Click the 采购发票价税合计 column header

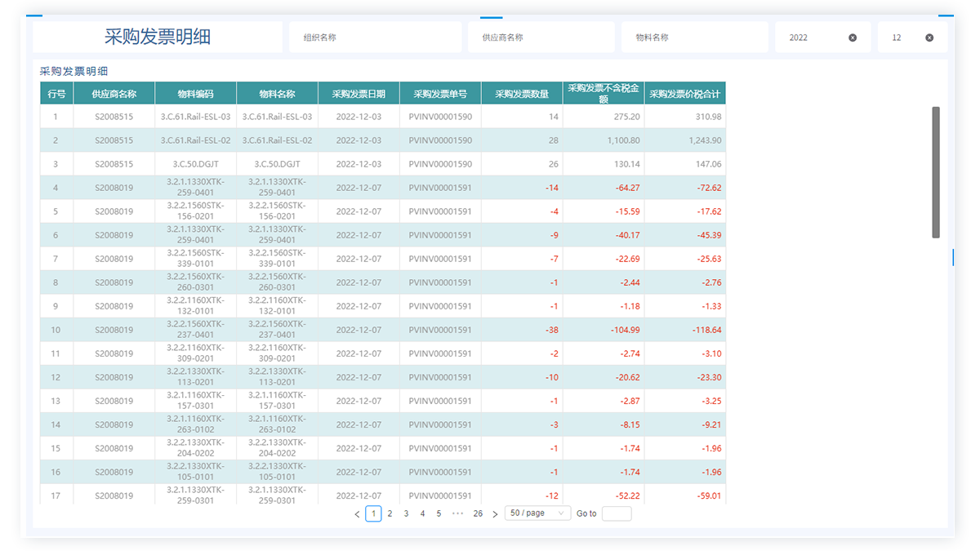click(x=684, y=94)
